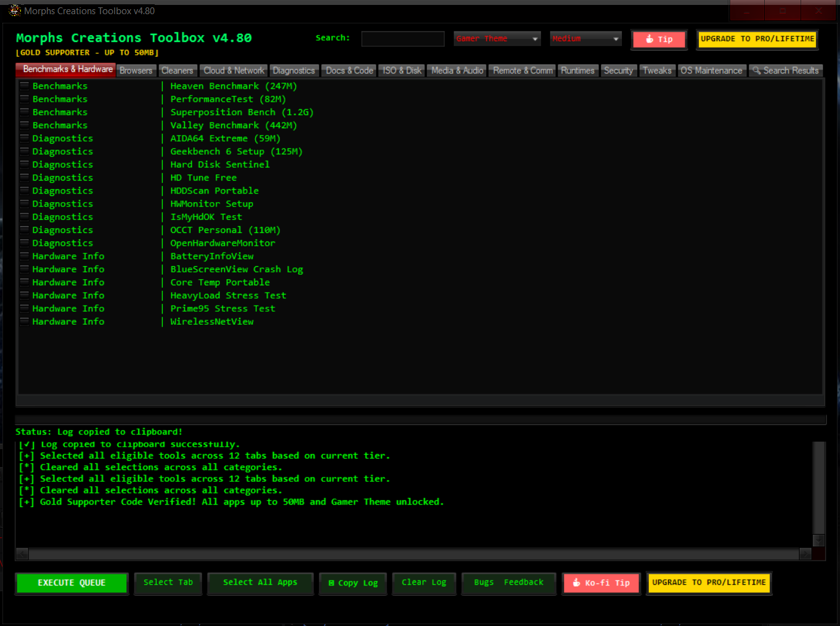The image size is (840, 626).
Task: Click the red Tip button beside the Medium dropdown
Action: click(659, 39)
